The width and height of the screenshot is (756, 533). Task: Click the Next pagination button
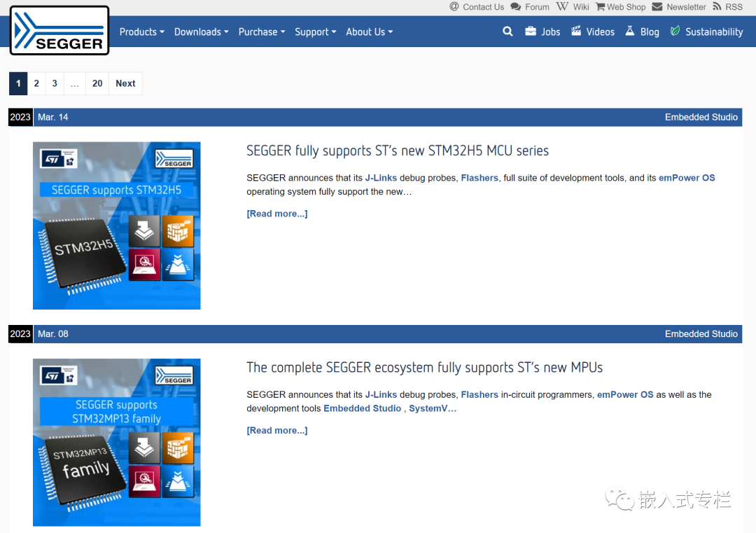(x=125, y=83)
